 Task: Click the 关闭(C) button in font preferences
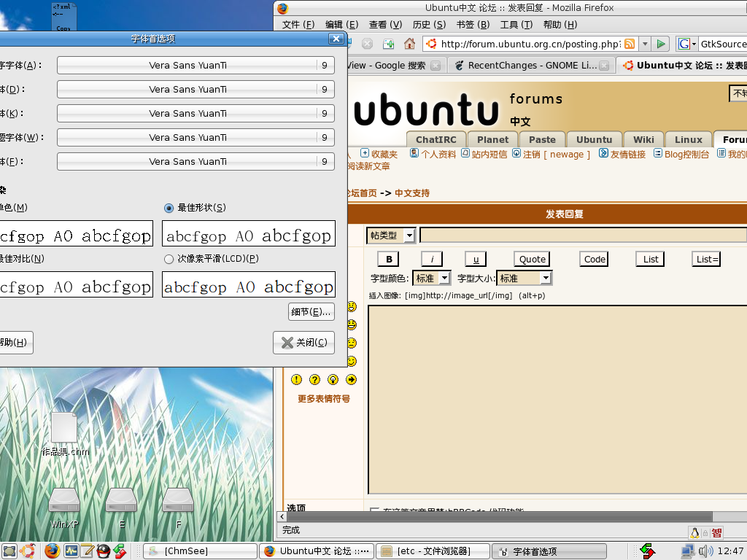(x=304, y=343)
